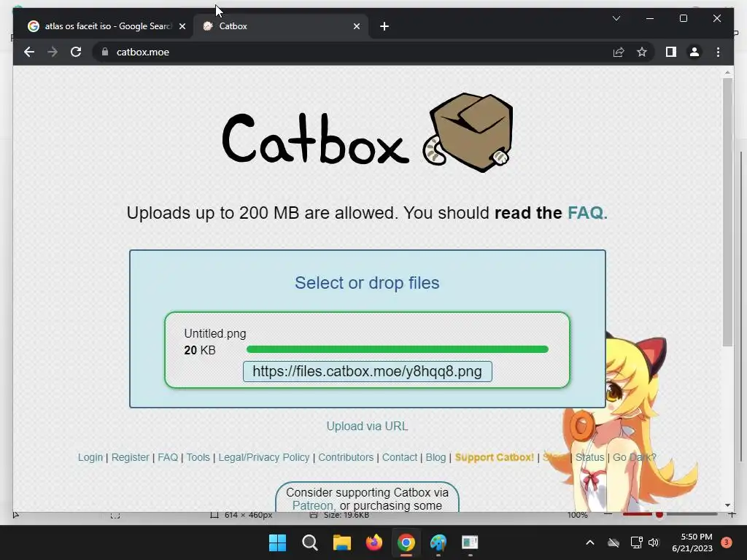Screen dimensions: 747x560
Task: Click the green upload progress bar
Action: [x=398, y=349]
